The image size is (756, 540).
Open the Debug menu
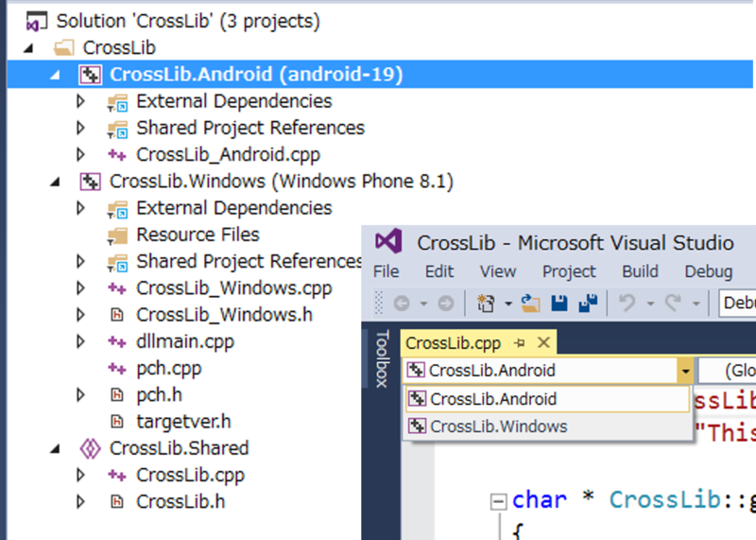708,271
